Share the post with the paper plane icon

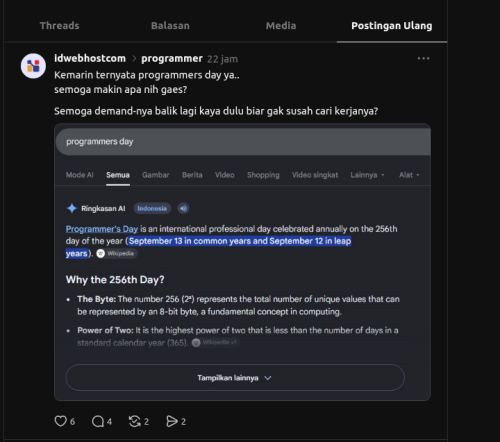pyautogui.click(x=172, y=421)
